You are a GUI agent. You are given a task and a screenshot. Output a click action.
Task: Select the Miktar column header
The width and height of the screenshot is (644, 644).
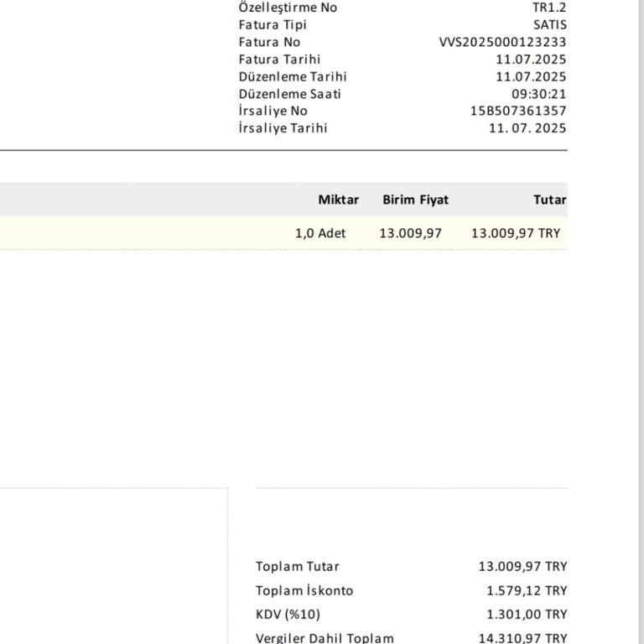339,200
